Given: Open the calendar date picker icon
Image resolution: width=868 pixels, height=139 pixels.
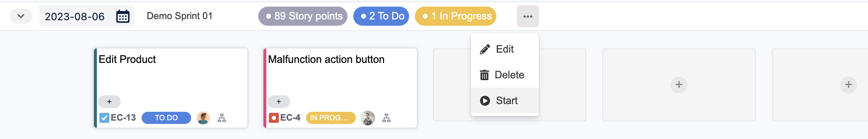Looking at the screenshot, I should tap(123, 17).
